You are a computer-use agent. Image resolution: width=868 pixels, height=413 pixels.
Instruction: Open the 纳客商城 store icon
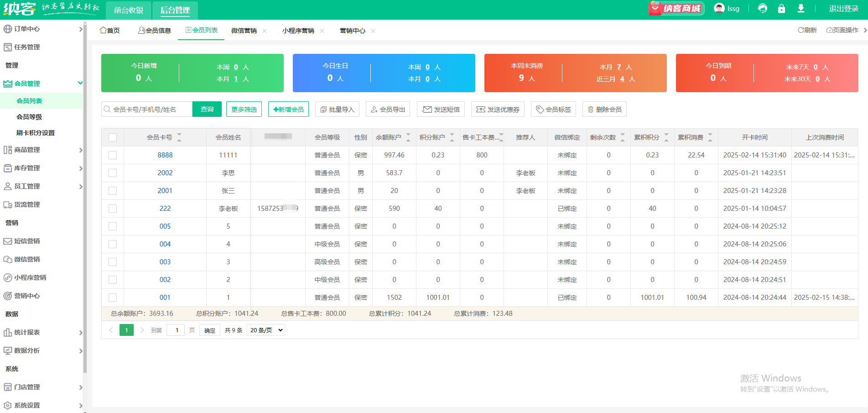click(676, 9)
